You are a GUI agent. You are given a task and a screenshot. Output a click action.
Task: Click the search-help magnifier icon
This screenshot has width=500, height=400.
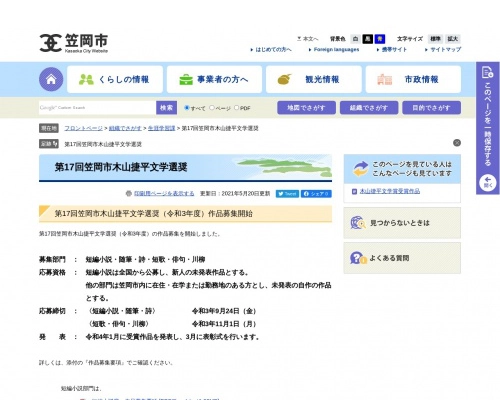pyautogui.click(x=358, y=223)
